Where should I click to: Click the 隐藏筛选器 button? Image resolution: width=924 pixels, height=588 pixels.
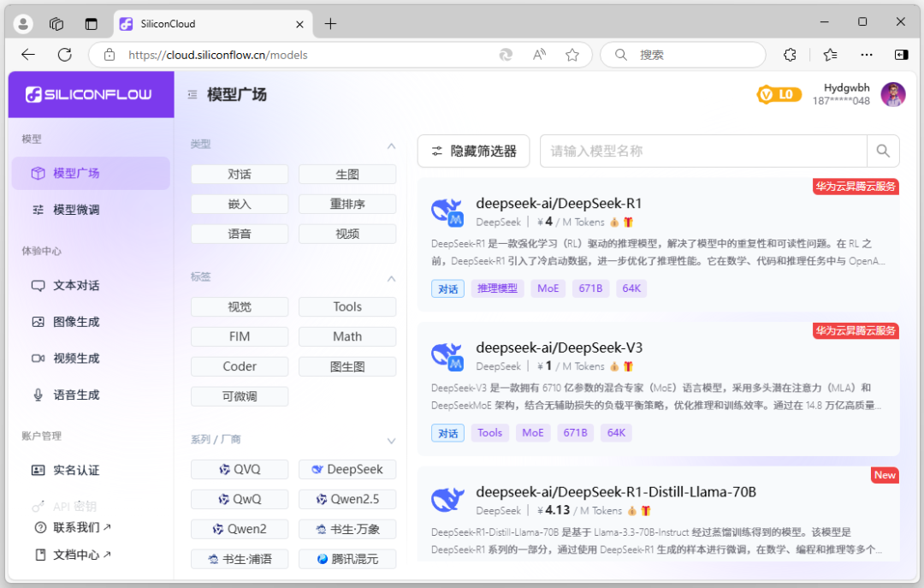[x=473, y=151]
